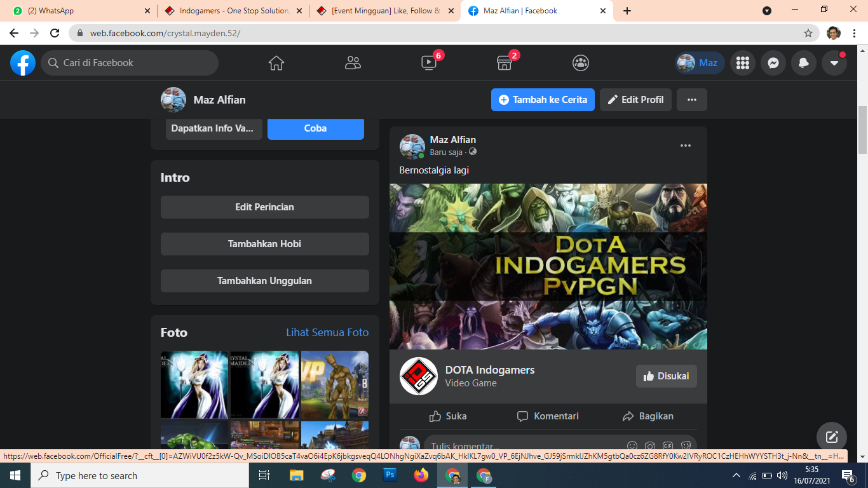
Task: Open a new browser tab with plus
Action: [627, 11]
